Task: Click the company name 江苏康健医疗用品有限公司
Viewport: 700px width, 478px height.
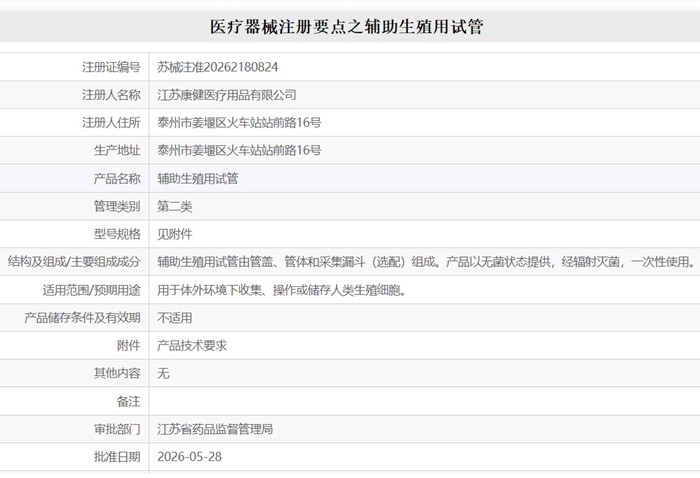Action: (227, 95)
